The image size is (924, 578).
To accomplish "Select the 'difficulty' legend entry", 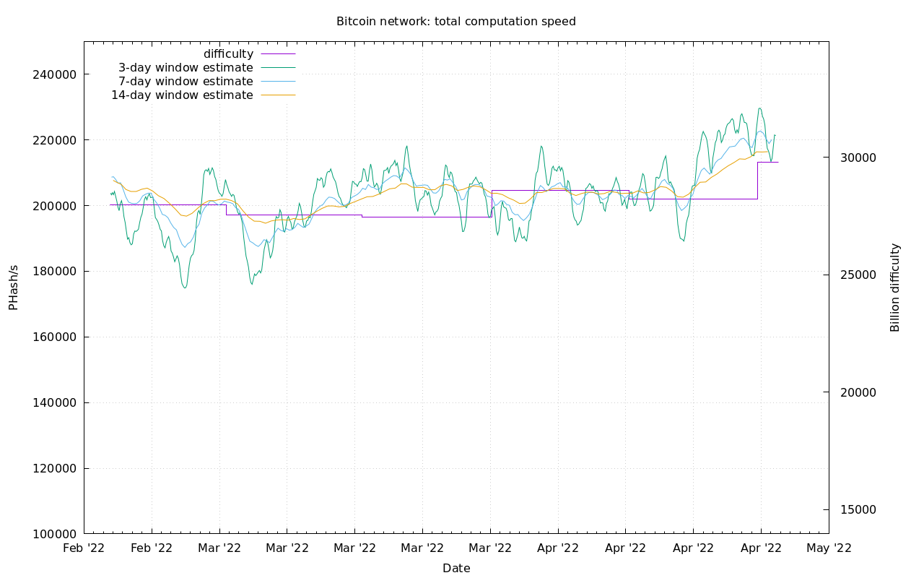I will 228,54.
